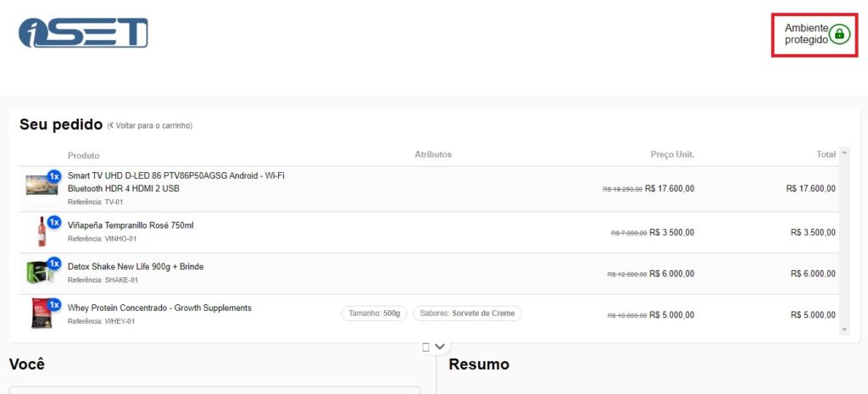The image size is (868, 394).
Task: Collapse the order list with chevron toggle
Action: [x=441, y=347]
